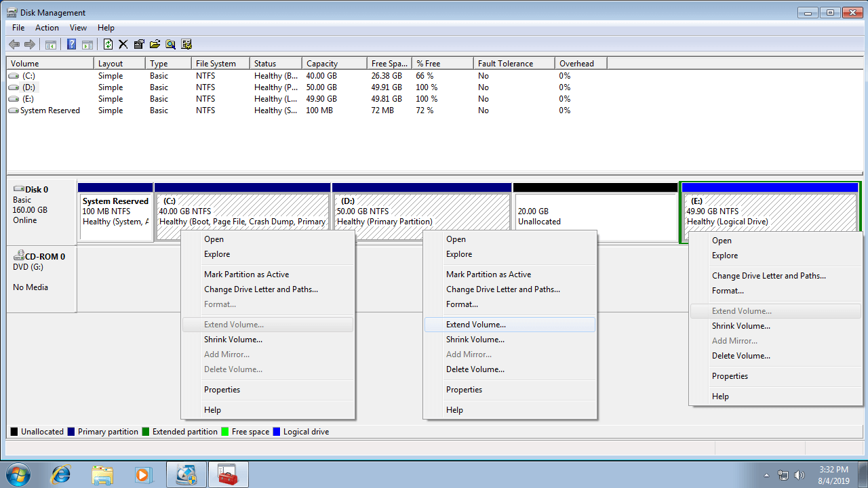Click the magnifier explore toolbar icon

coord(170,45)
